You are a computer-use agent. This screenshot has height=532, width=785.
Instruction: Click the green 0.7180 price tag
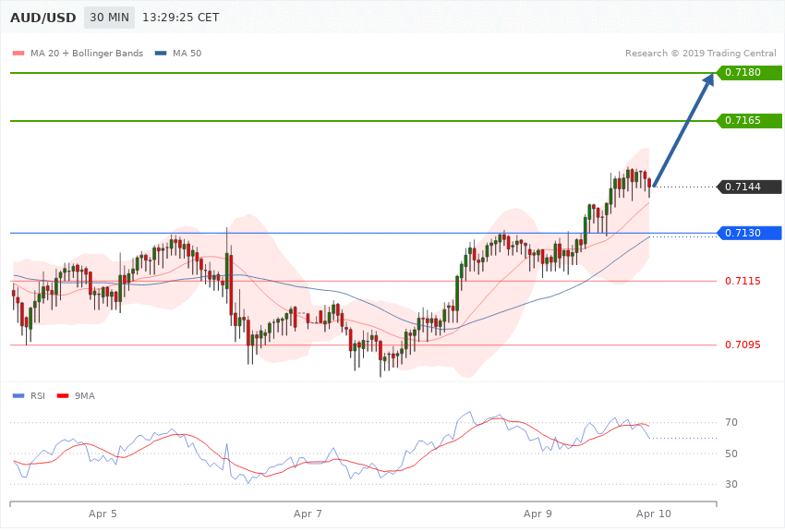[750, 73]
